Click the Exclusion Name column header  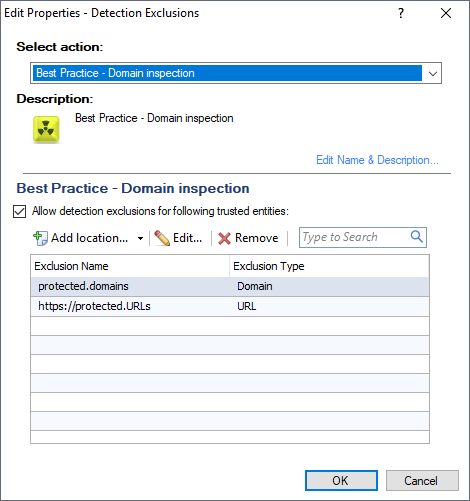coord(130,266)
